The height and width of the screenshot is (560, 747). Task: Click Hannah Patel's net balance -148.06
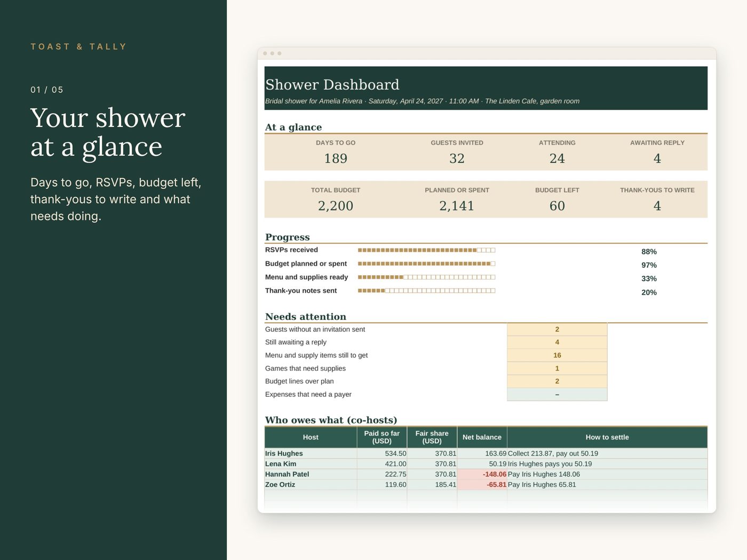482,474
